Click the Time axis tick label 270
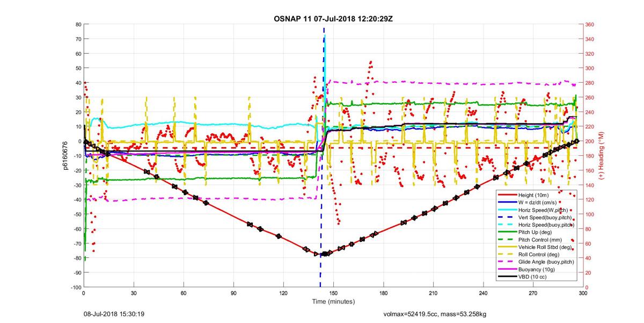Image resolution: width=644 pixels, height=323 pixels. [x=533, y=293]
